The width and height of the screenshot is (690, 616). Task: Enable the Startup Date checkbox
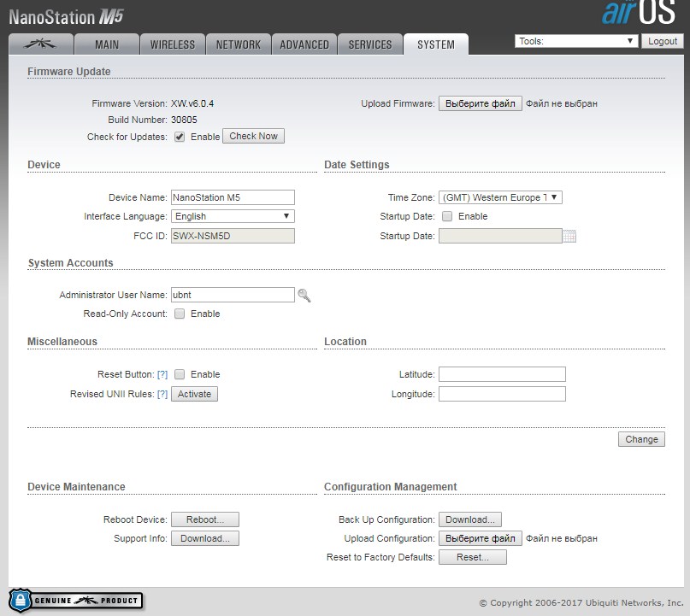447,216
